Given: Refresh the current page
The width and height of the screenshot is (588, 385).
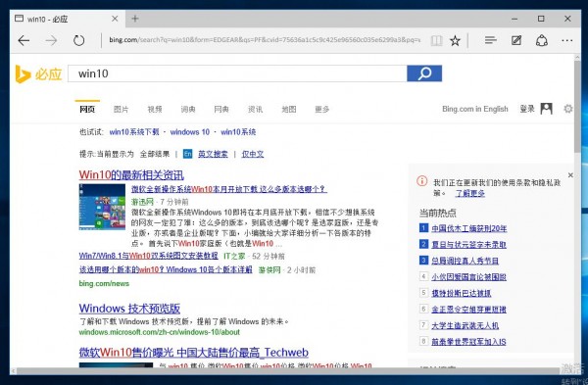Looking at the screenshot, I should 78,40.
